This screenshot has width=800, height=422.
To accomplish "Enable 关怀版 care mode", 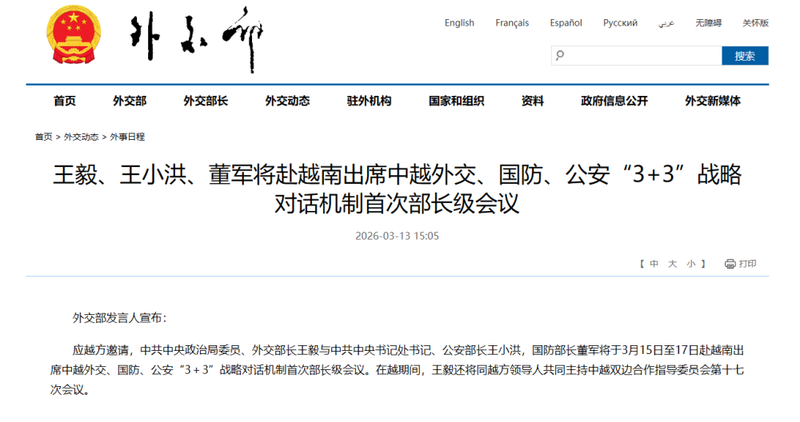I will point(755,23).
